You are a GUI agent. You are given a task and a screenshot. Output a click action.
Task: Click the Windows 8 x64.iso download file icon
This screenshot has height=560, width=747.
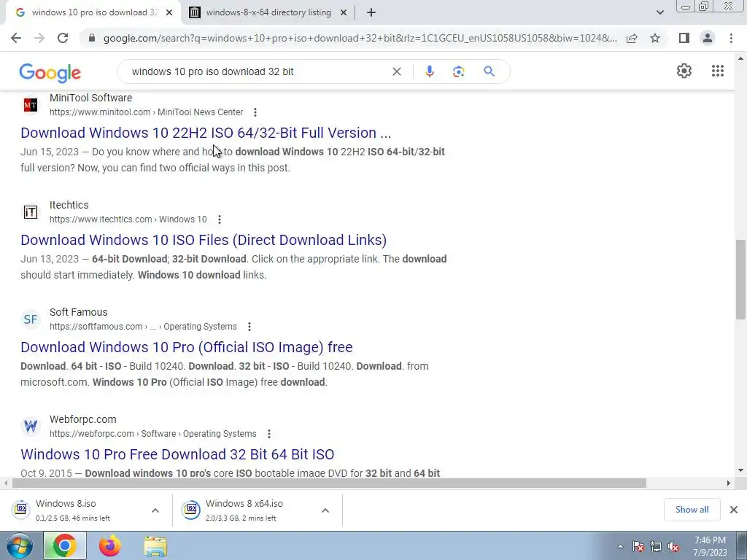tap(191, 510)
